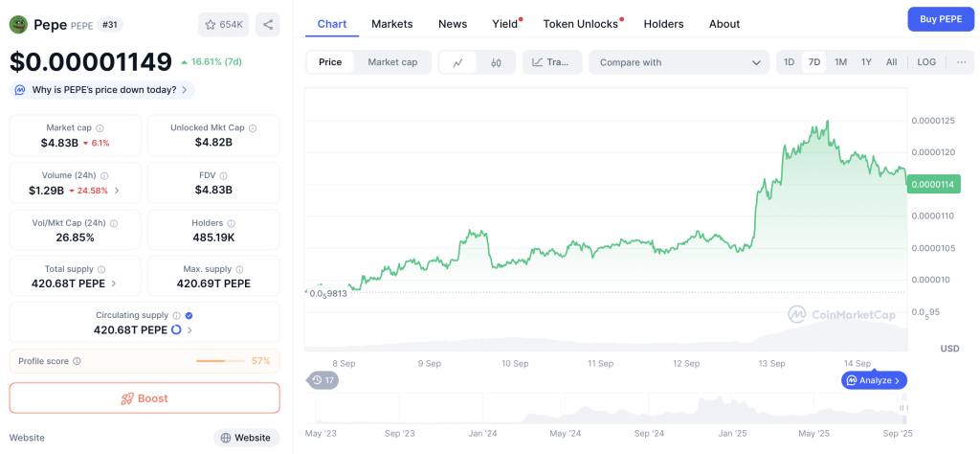Open the News tab

(x=453, y=24)
